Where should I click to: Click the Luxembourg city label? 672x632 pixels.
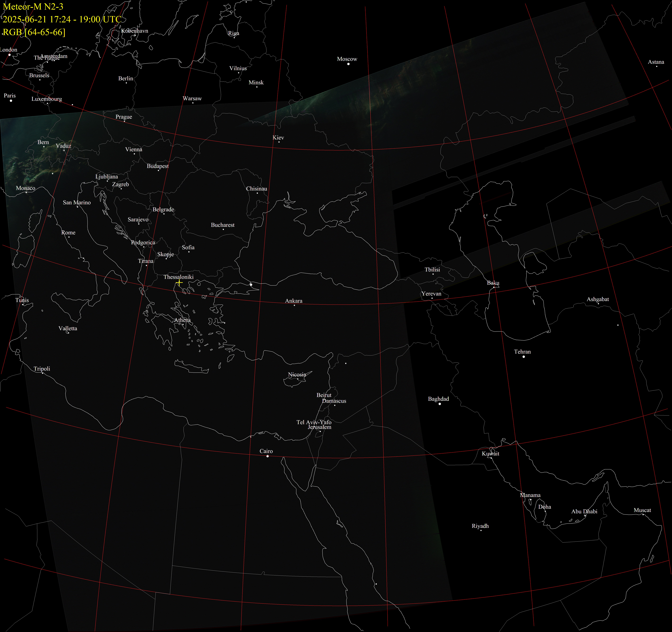[x=47, y=99]
